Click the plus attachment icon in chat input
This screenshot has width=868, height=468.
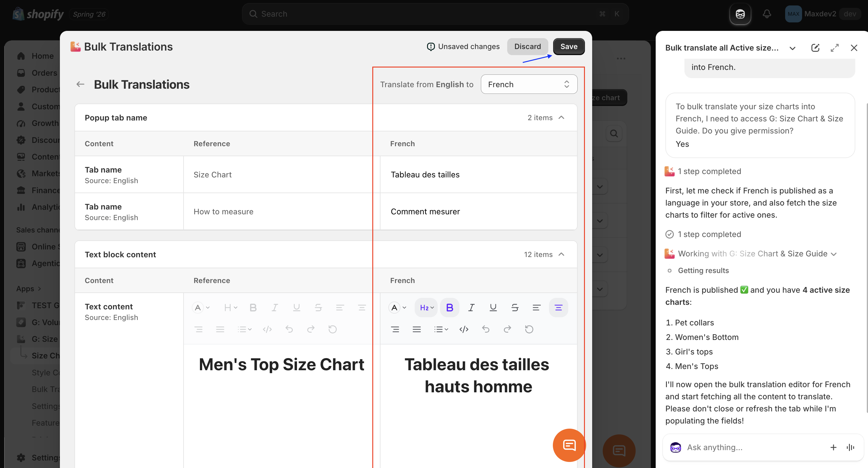point(833,447)
